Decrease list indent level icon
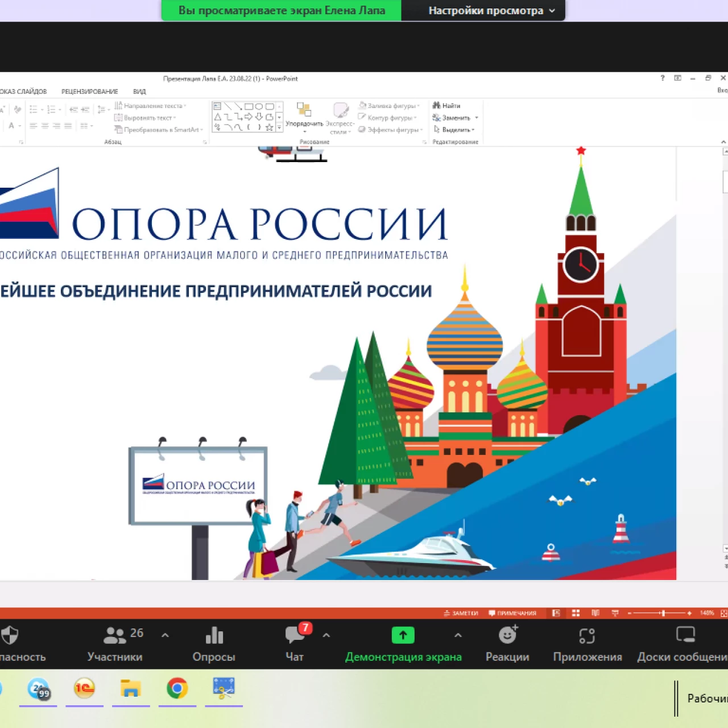 coord(73,109)
